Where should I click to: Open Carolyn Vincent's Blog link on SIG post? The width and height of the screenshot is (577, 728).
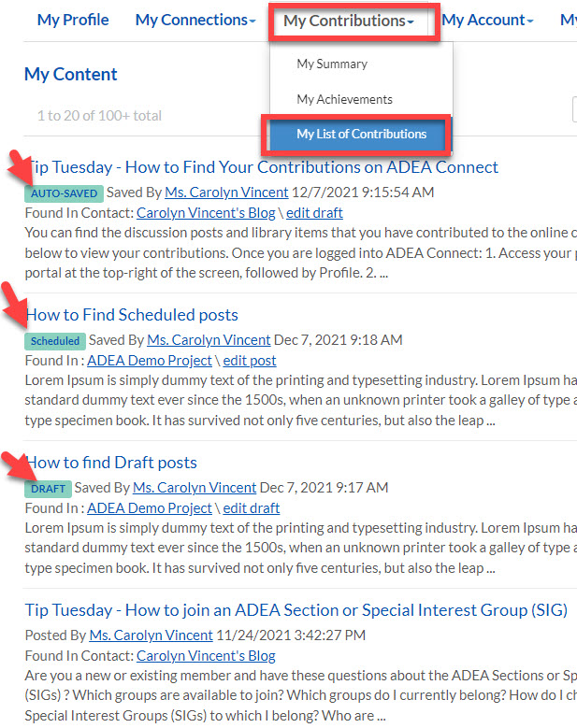pyautogui.click(x=206, y=655)
